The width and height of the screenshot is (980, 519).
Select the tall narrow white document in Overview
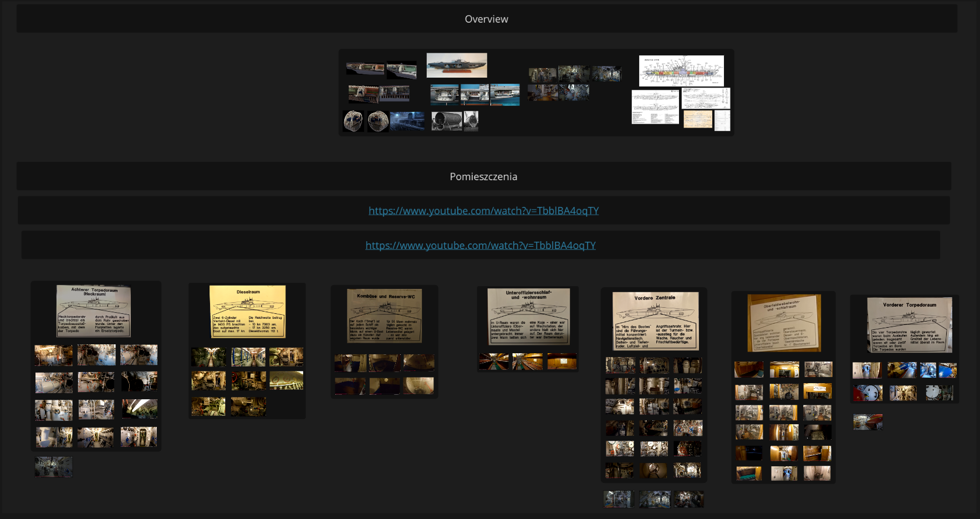click(722, 120)
